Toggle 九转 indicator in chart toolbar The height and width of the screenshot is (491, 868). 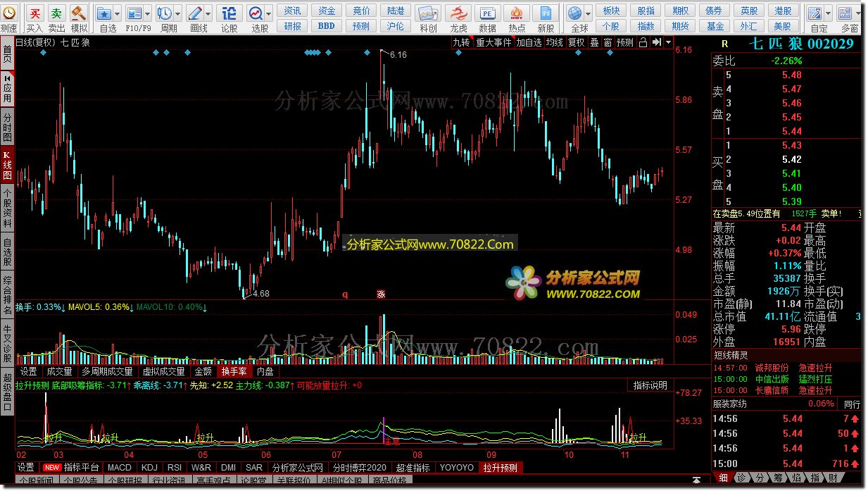tap(461, 42)
